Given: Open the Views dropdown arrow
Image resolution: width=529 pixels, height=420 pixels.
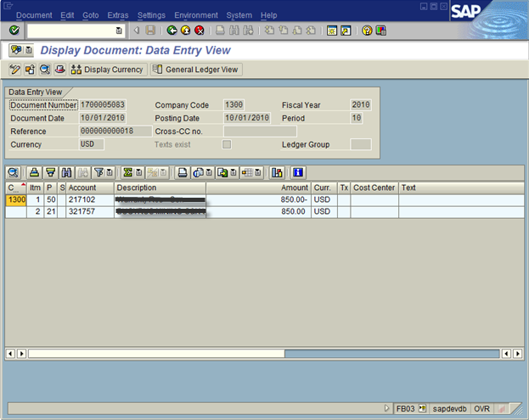Looking at the screenshot, I should coord(209,173).
